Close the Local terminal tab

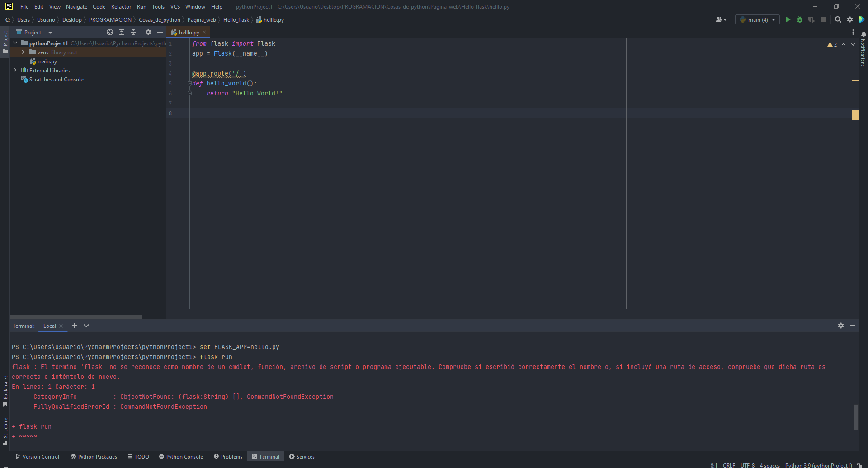(61, 326)
